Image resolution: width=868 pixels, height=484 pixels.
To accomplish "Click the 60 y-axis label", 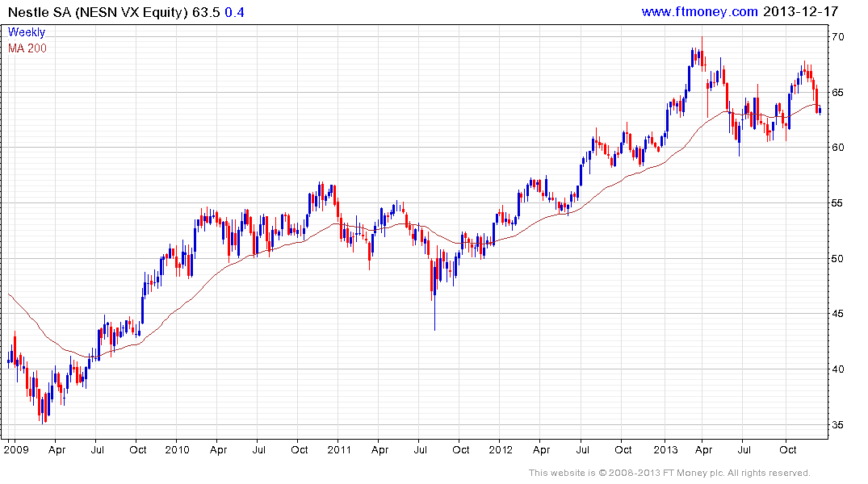I will click(837, 148).
